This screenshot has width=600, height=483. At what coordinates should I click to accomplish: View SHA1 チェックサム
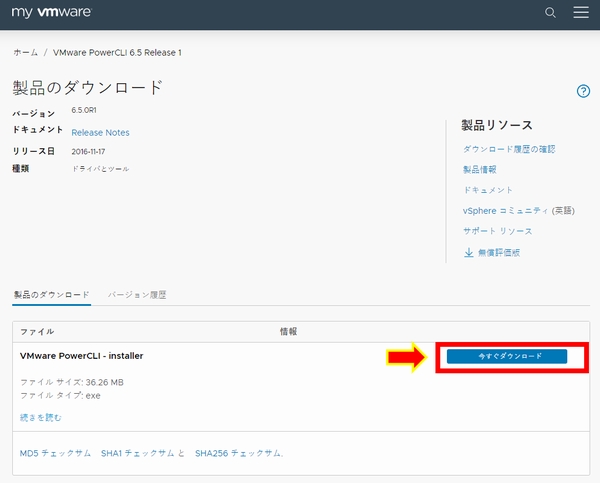137,453
